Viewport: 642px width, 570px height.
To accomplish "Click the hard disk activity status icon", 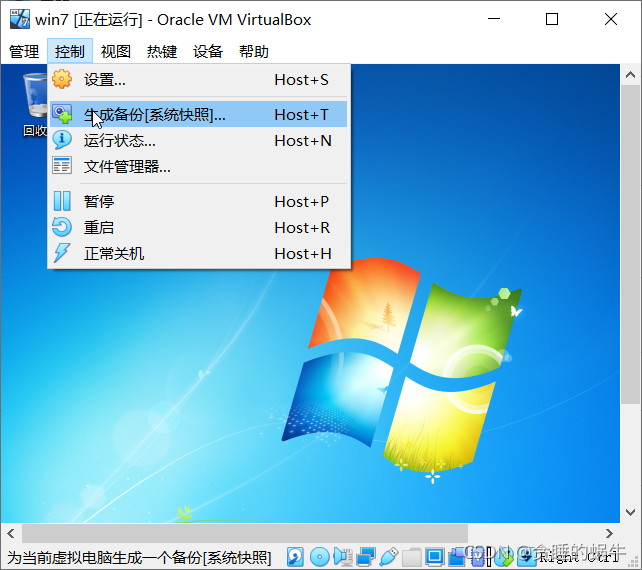I will (x=295, y=556).
